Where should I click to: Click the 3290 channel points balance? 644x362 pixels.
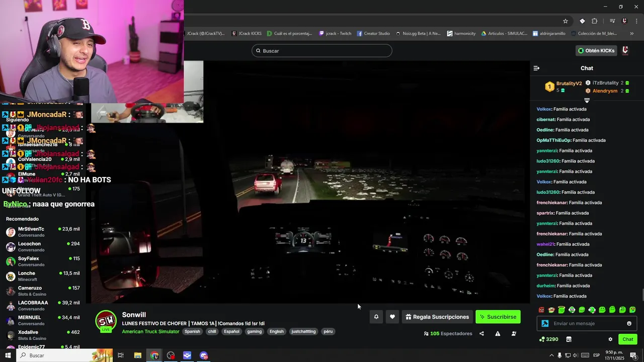coord(548,339)
